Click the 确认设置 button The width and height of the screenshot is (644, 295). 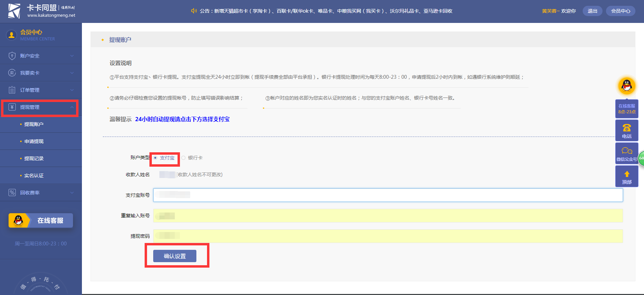point(175,256)
